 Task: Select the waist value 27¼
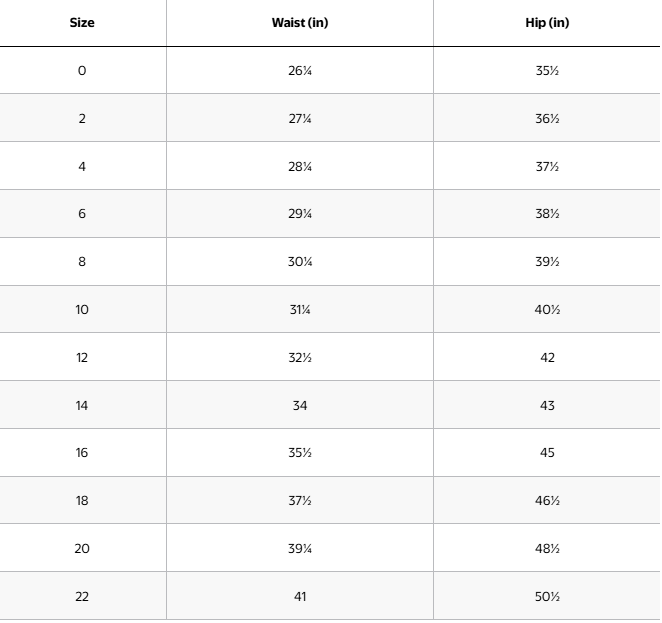(x=300, y=119)
